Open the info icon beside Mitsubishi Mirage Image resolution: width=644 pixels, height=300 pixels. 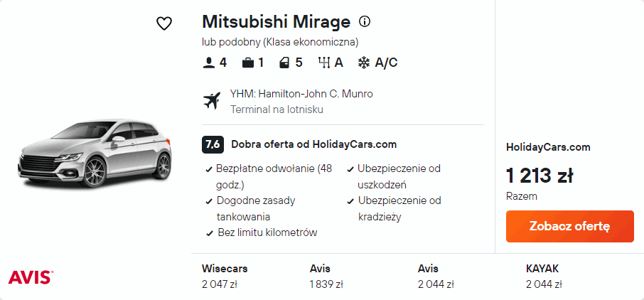click(365, 21)
